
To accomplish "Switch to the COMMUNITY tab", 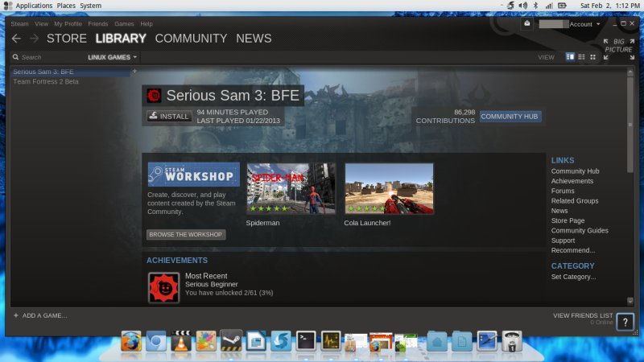I will click(x=191, y=39).
